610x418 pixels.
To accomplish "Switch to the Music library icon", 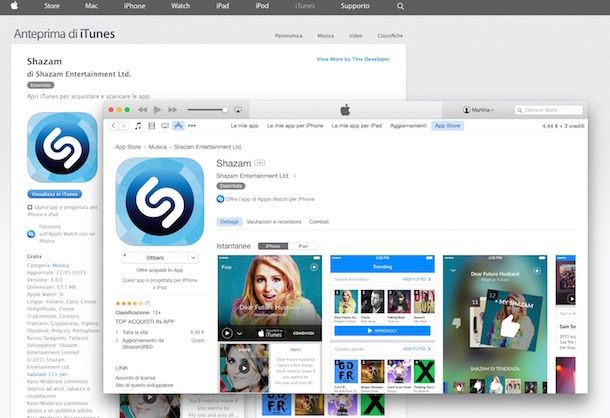I will tap(138, 126).
